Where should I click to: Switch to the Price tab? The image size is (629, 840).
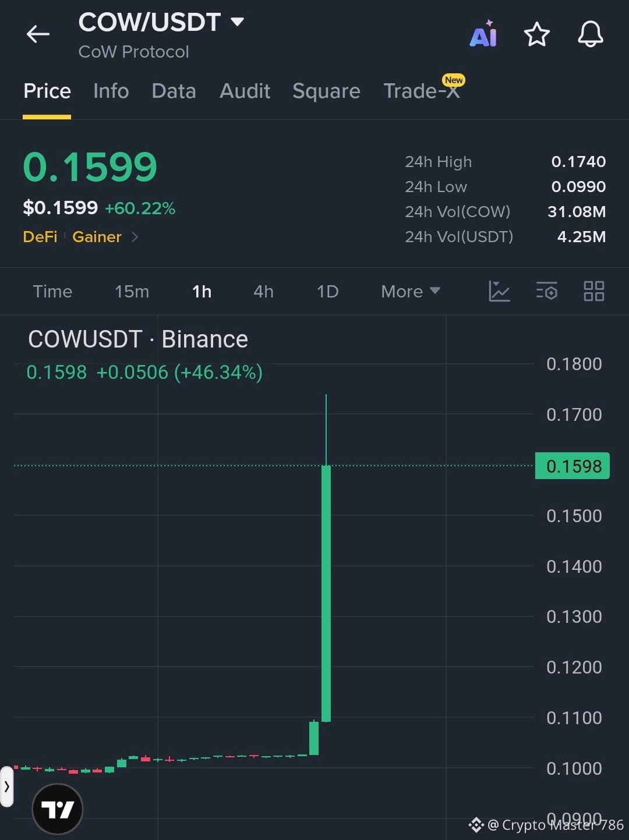[x=47, y=91]
